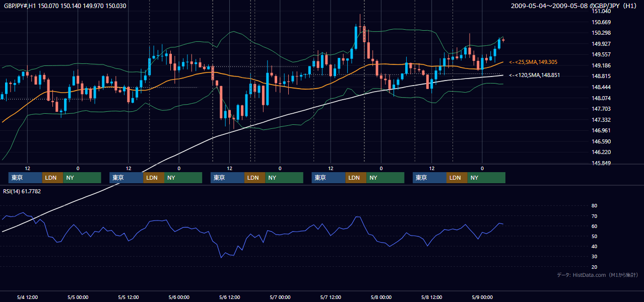
Task: Select the 東京 session block for May 8
Action: point(429,178)
